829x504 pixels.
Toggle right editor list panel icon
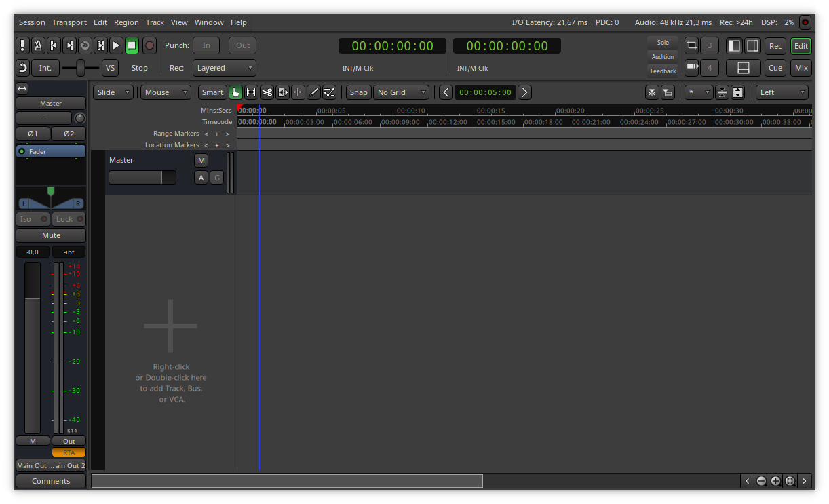(752, 45)
